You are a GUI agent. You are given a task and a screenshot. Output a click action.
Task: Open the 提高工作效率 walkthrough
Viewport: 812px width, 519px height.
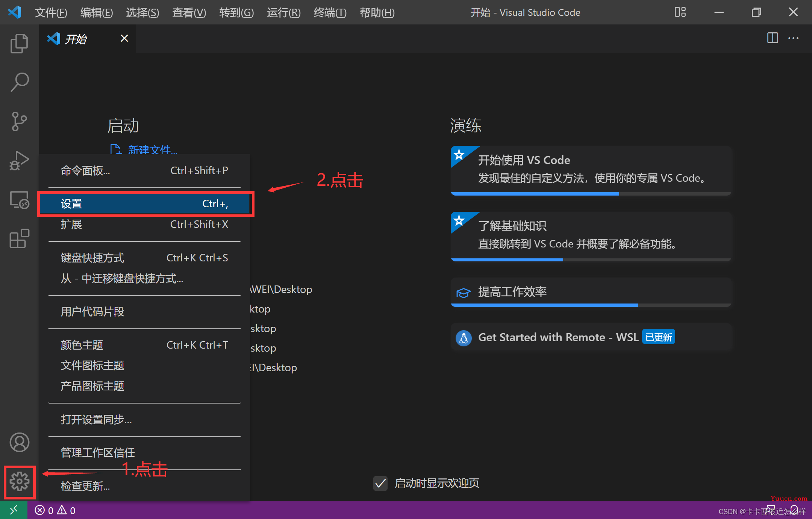[591, 292]
